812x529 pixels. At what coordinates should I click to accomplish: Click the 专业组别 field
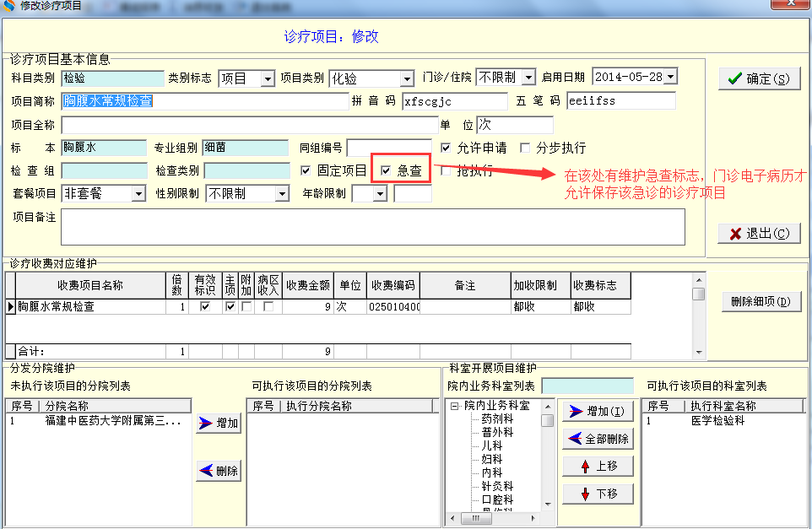245,148
